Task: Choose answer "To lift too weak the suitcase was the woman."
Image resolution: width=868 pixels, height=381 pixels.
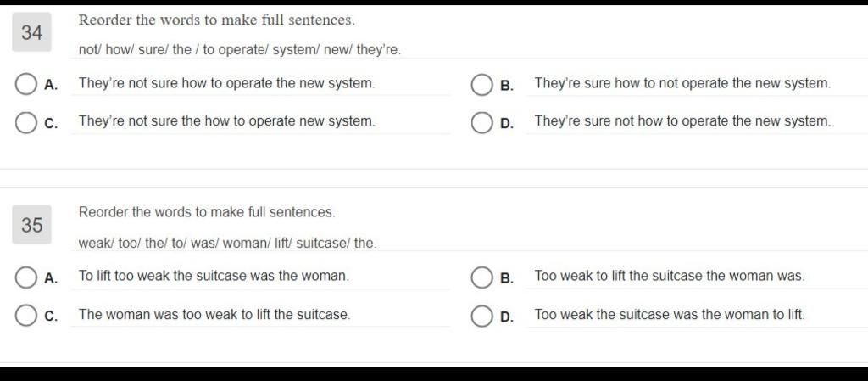Action: [x=214, y=276]
